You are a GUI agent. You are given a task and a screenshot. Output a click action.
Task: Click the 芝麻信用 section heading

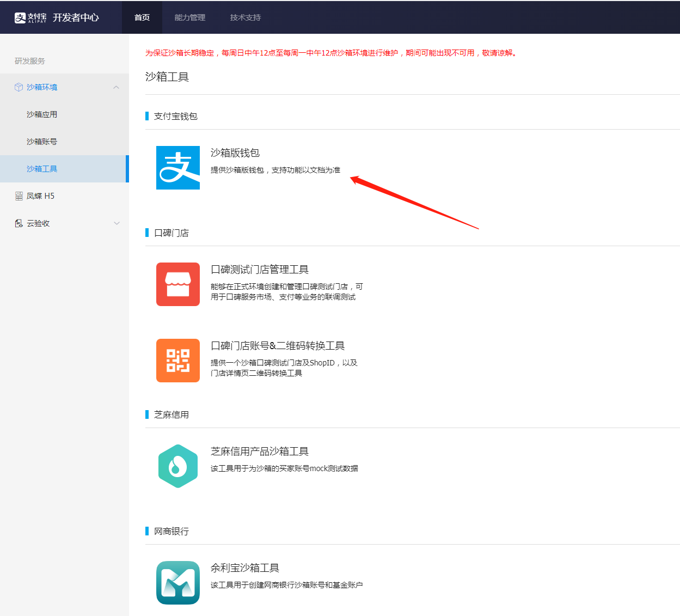[171, 414]
